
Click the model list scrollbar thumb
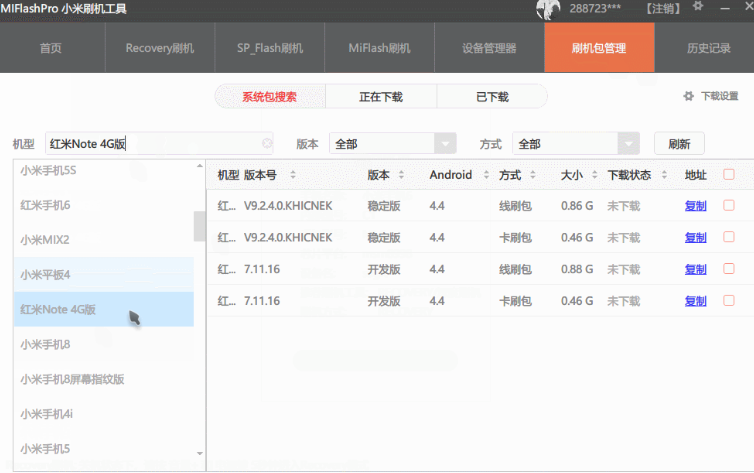(x=200, y=226)
